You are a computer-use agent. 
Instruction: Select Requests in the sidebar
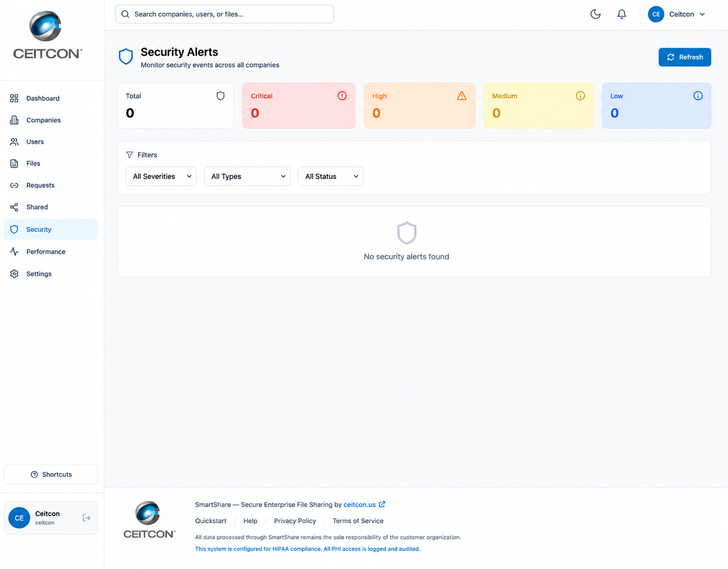(x=51, y=185)
